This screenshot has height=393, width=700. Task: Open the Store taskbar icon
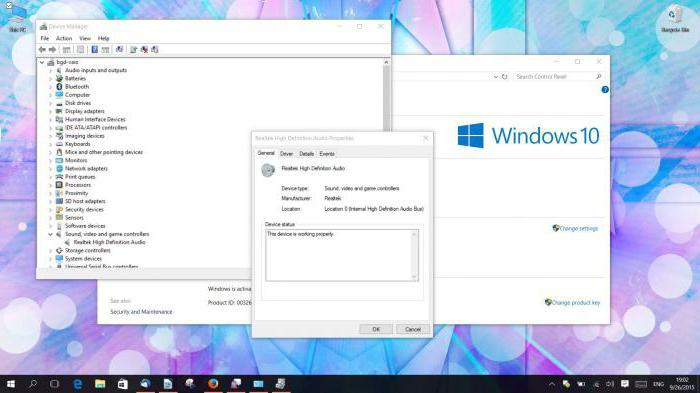[122, 384]
